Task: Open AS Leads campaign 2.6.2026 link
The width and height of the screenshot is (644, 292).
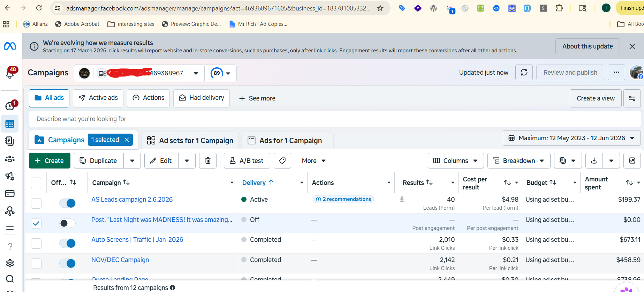Action: tap(132, 200)
